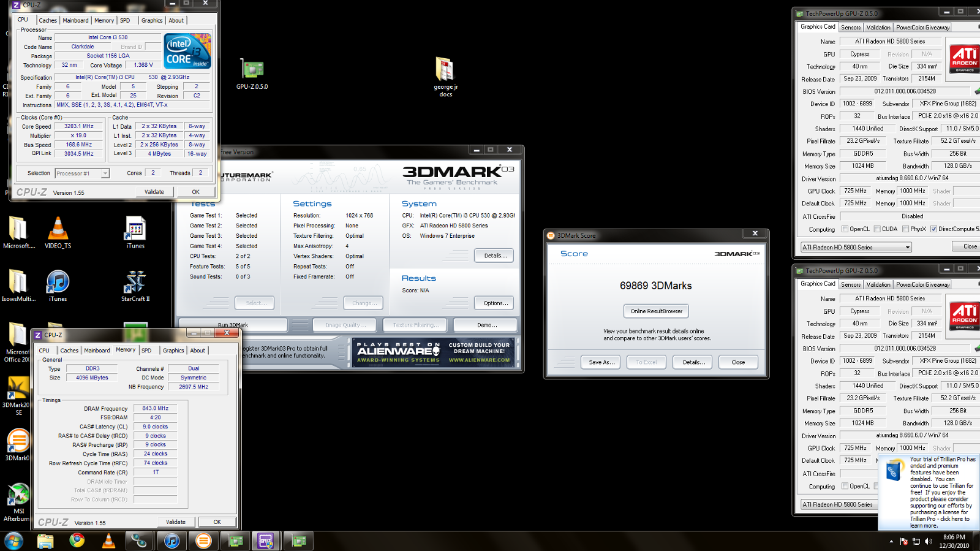The height and width of the screenshot is (551, 980).
Task: Select the VIDEO_TS VLC cone icon
Action: coord(58,232)
